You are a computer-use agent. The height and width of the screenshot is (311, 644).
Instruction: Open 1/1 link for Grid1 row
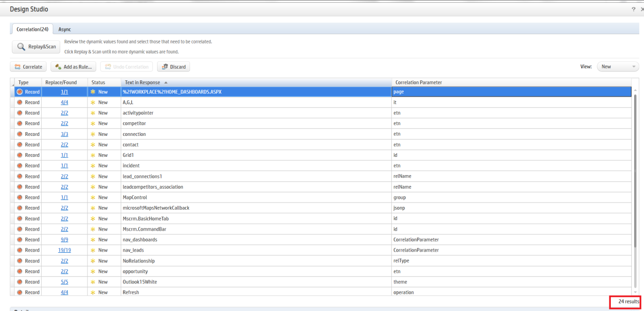[x=65, y=155]
